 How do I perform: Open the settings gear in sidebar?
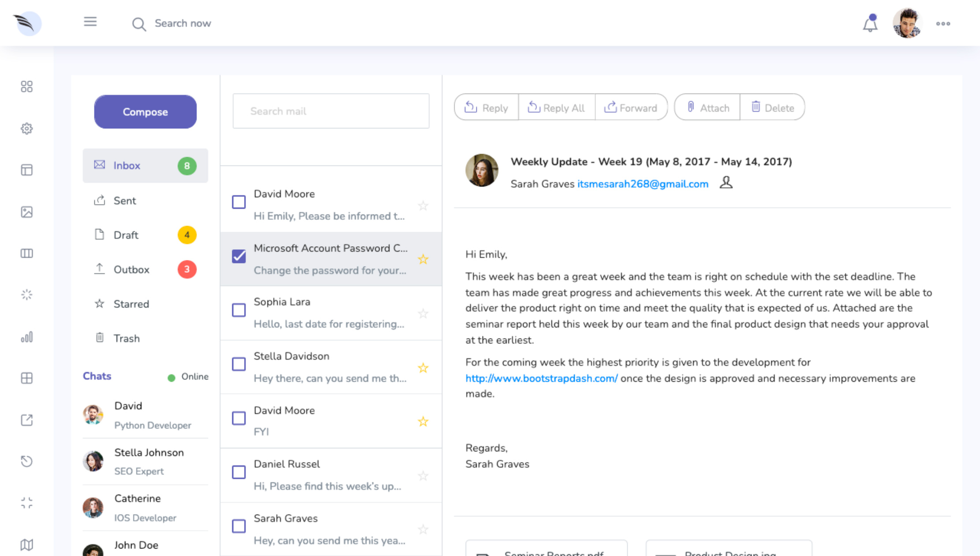pos(27,128)
